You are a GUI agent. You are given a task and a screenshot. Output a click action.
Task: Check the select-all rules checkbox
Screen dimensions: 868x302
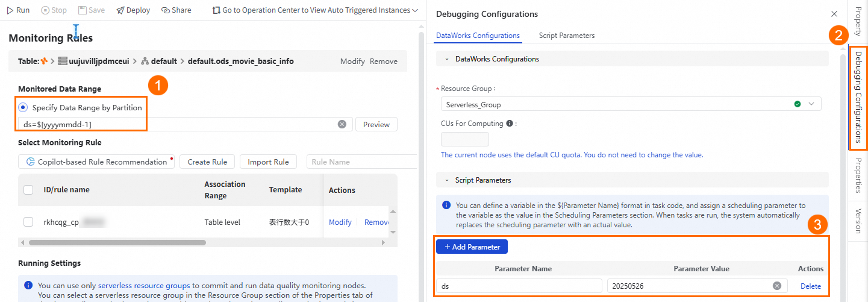(28, 190)
